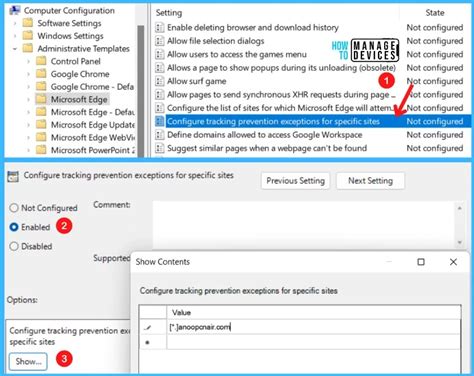Click the Administrative Templates folder icon
This screenshot has width=474, height=376.
[x=28, y=48]
